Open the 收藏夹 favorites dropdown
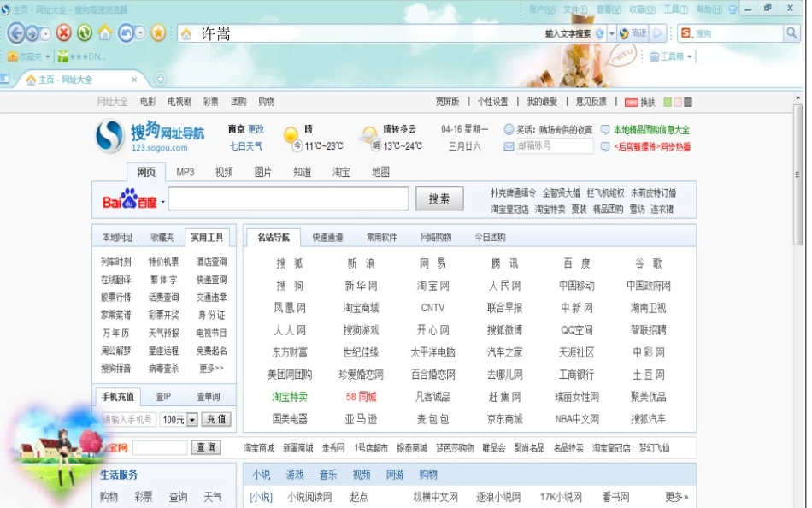The width and height of the screenshot is (812, 508). pyautogui.click(x=29, y=56)
